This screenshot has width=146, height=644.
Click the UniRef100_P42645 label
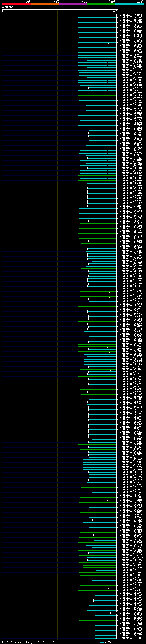point(131,100)
